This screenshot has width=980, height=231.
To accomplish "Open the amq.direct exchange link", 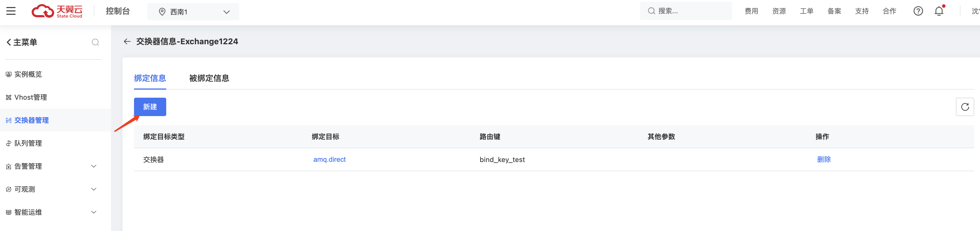I will coord(329,159).
